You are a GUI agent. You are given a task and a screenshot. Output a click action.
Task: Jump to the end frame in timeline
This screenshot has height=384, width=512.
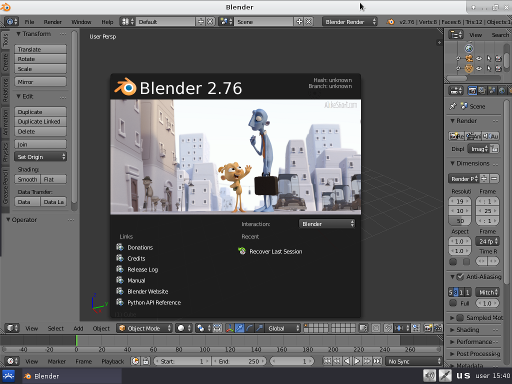pyautogui.click(x=378, y=361)
